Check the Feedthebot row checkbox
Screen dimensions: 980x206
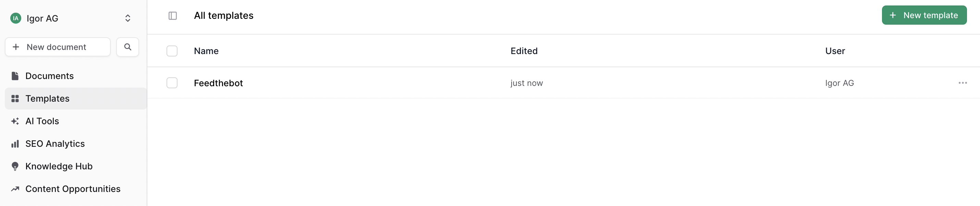click(x=172, y=83)
